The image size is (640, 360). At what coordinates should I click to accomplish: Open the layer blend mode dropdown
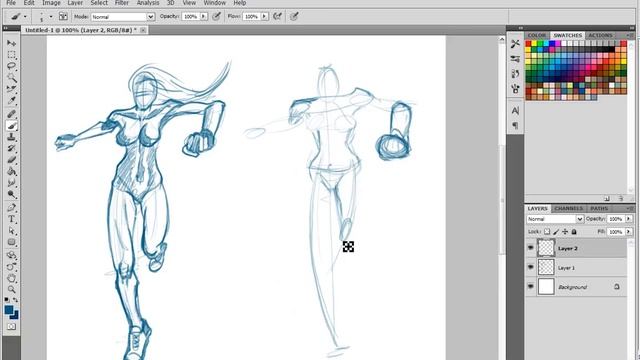coord(555,219)
